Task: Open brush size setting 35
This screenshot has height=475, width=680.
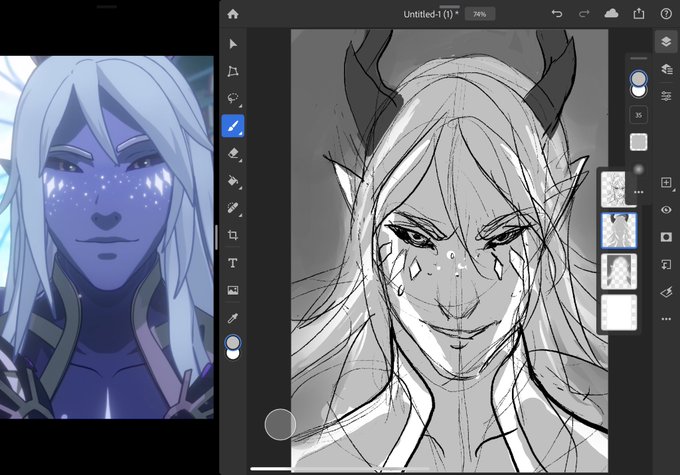Action: click(638, 115)
